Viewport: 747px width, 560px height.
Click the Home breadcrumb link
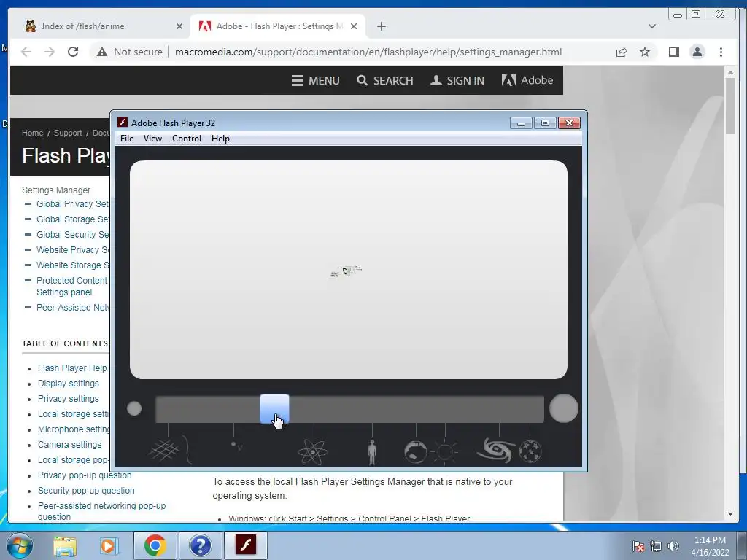pos(32,133)
